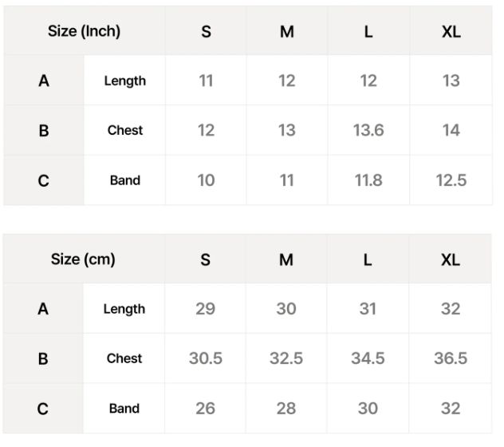Click the Band row label in cm table

point(124,409)
